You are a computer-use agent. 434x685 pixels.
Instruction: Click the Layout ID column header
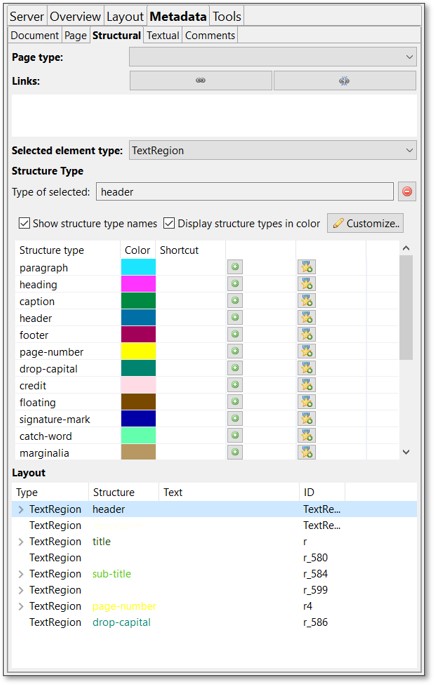tap(322, 492)
